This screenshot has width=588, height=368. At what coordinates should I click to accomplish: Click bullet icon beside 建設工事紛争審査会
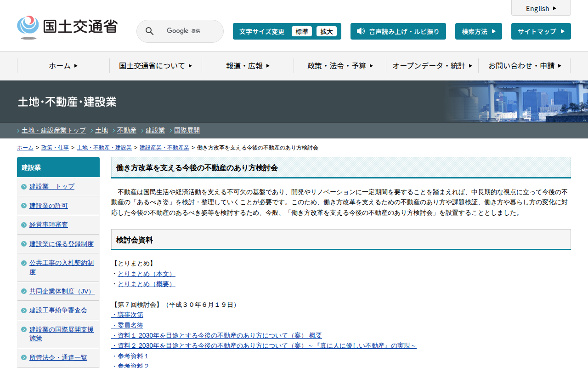tap(24, 310)
